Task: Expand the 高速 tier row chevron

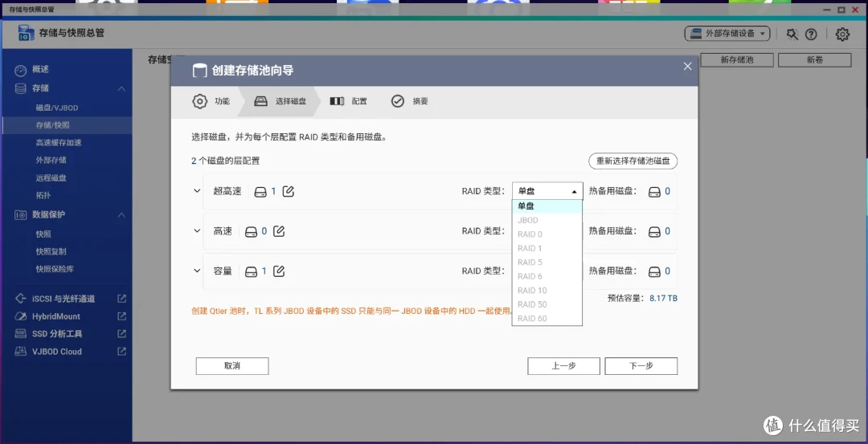Action: click(x=197, y=230)
